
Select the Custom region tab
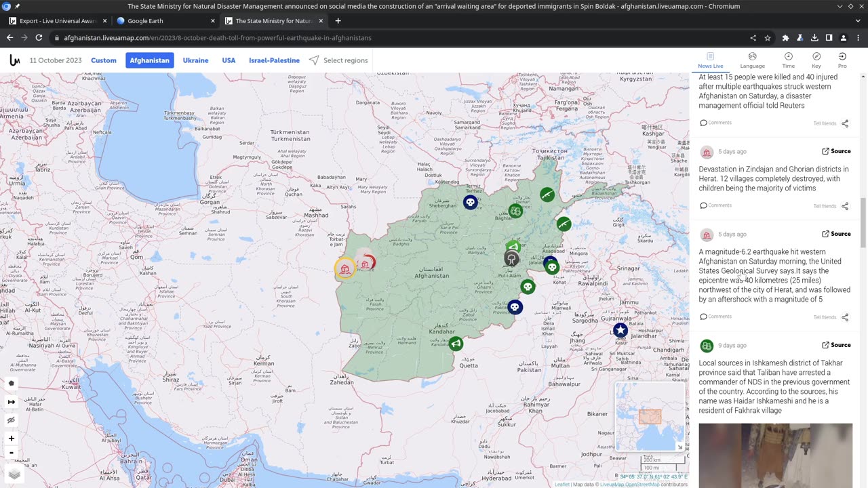coord(104,60)
